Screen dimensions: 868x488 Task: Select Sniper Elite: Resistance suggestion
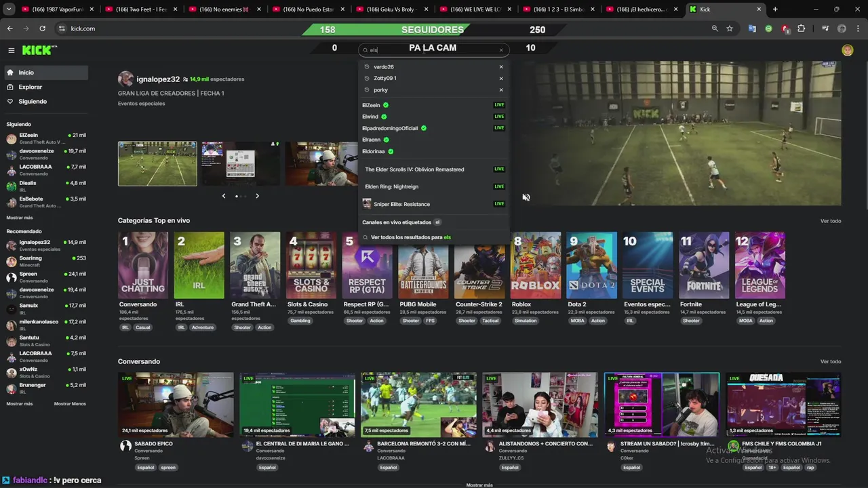pos(433,204)
